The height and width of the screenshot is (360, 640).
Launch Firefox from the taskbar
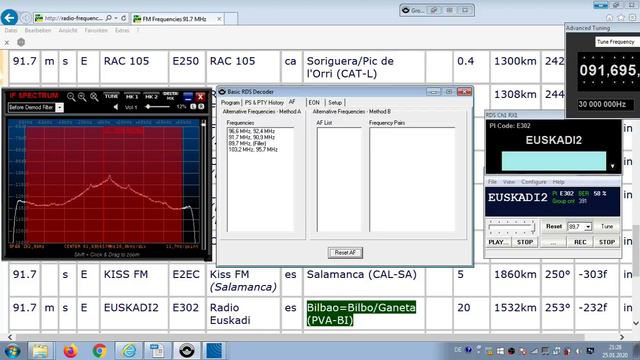point(70,351)
